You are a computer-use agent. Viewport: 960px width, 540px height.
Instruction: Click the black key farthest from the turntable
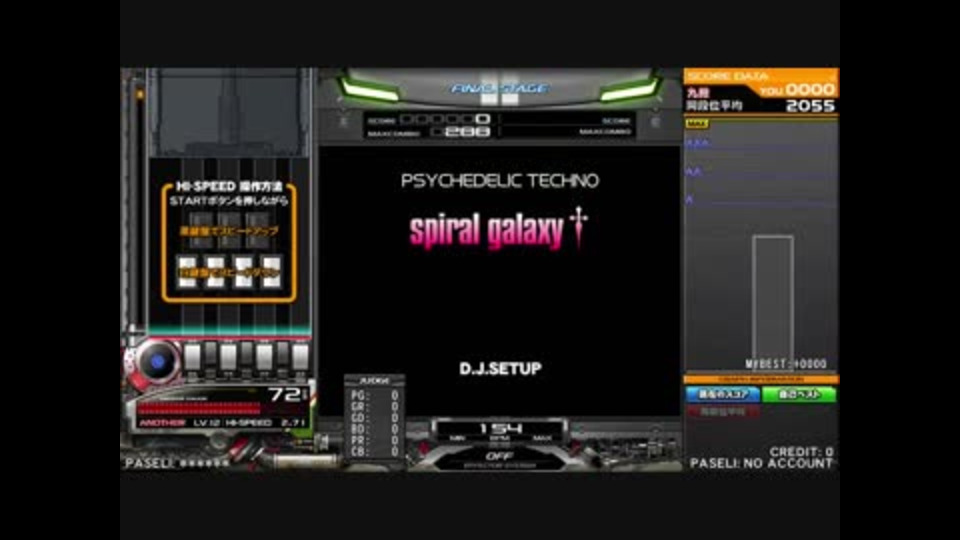click(x=282, y=355)
